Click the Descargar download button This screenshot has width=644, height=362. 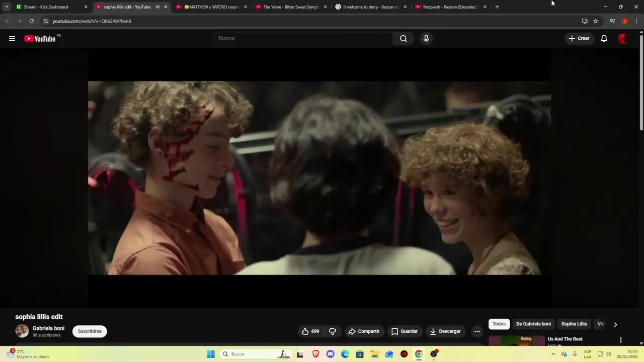tap(445, 331)
